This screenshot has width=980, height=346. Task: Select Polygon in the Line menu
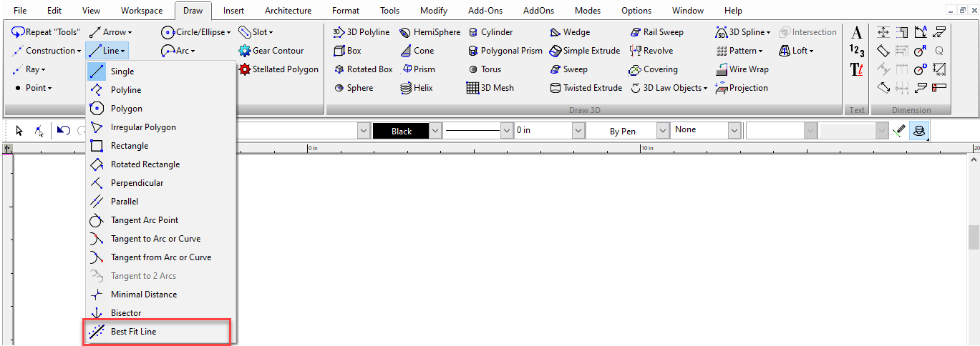pos(160,109)
